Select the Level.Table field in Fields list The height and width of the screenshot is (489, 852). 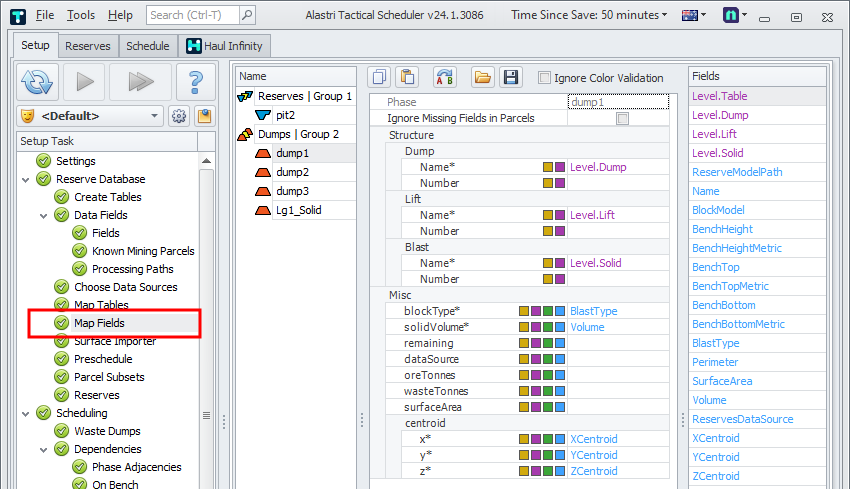[x=719, y=96]
